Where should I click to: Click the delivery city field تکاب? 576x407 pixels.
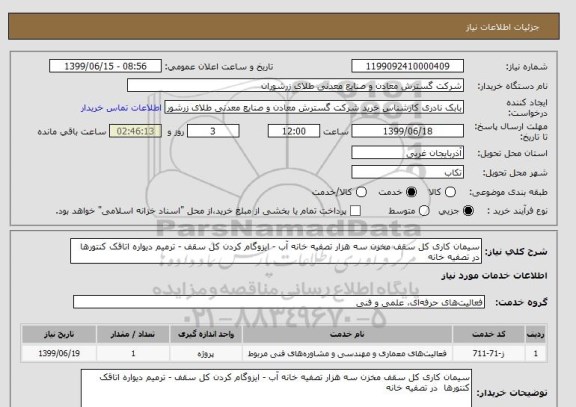click(407, 172)
